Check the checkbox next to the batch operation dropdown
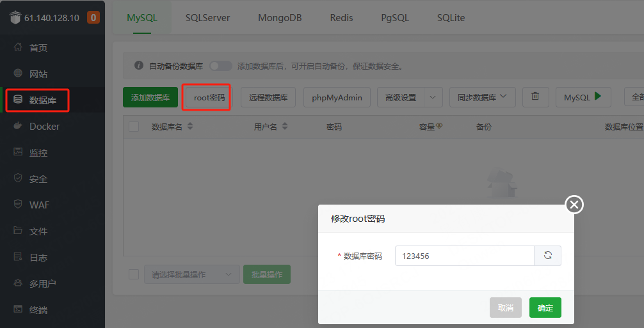644x328 pixels. [134, 274]
